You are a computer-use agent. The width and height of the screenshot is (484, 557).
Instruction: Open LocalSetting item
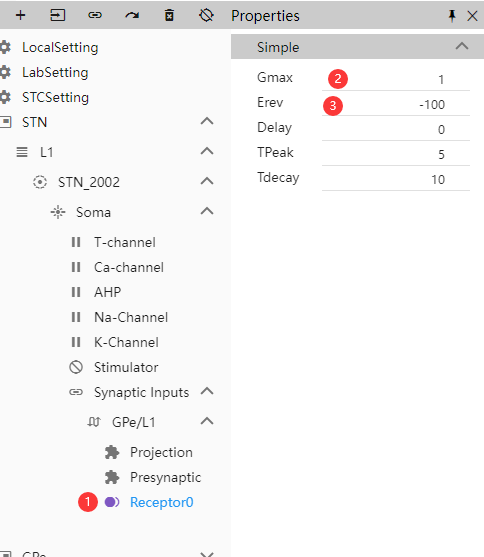pos(60,47)
